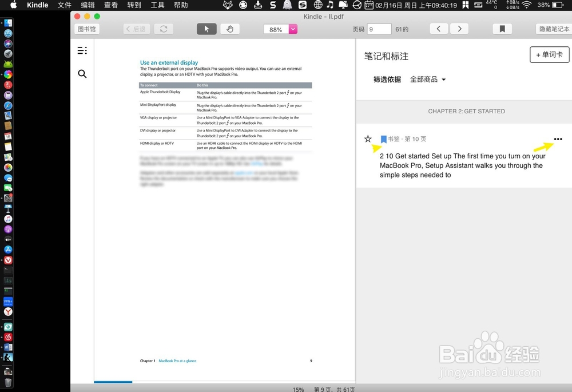Click 隐藏笔记本 to hide notebook
The width and height of the screenshot is (572, 392).
tap(554, 29)
